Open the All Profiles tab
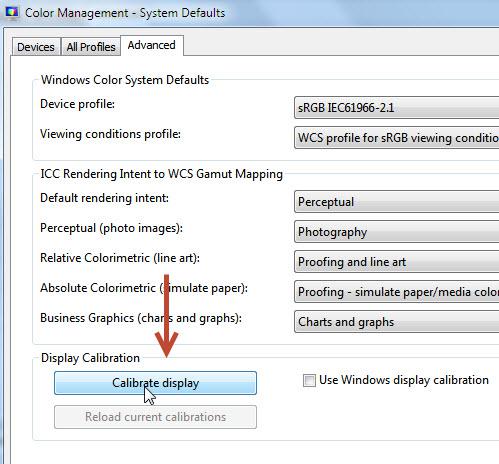 pos(91,47)
